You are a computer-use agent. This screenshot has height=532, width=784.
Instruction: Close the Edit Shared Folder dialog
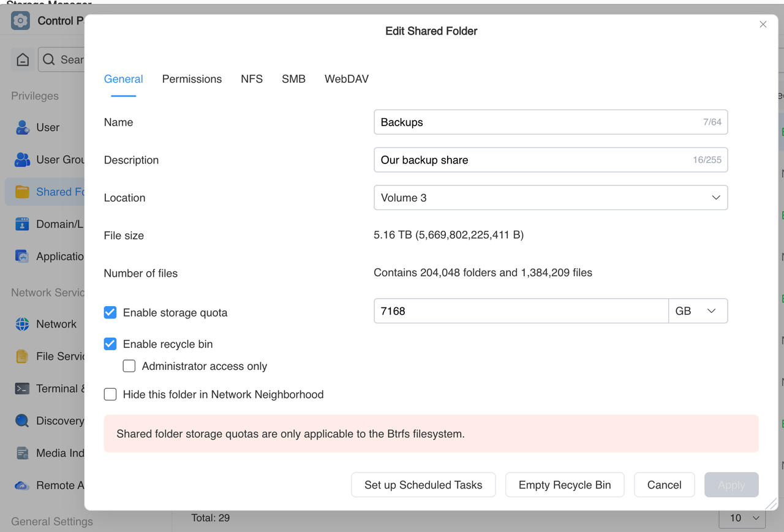coord(763,24)
